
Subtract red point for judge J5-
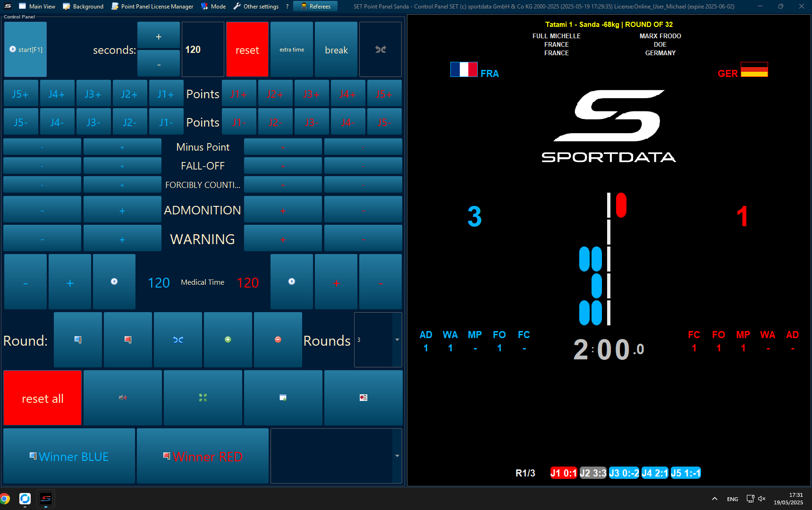tap(384, 122)
